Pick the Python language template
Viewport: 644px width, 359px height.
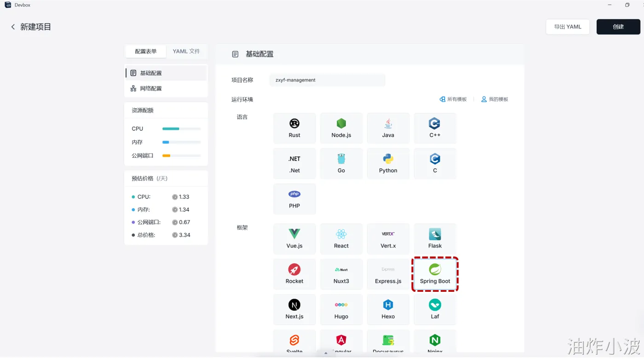[x=388, y=164]
